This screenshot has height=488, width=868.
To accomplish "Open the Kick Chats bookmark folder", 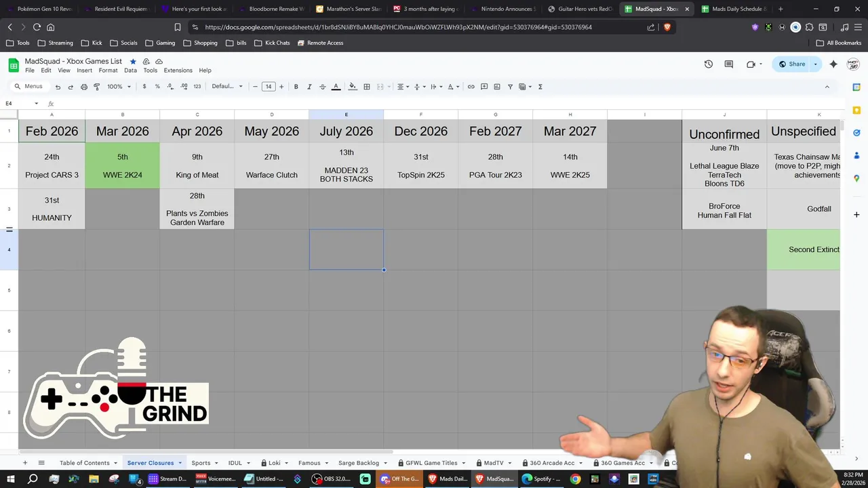I will coord(272,43).
